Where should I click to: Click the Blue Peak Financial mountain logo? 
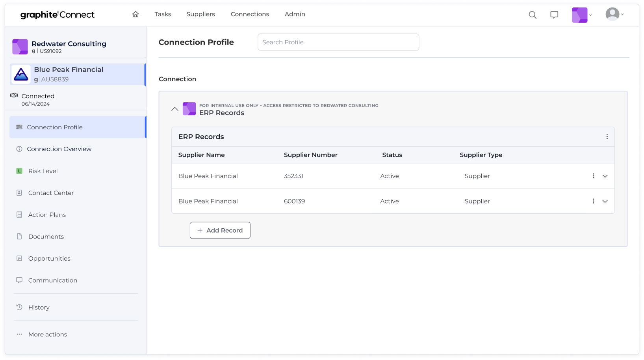coord(21,74)
